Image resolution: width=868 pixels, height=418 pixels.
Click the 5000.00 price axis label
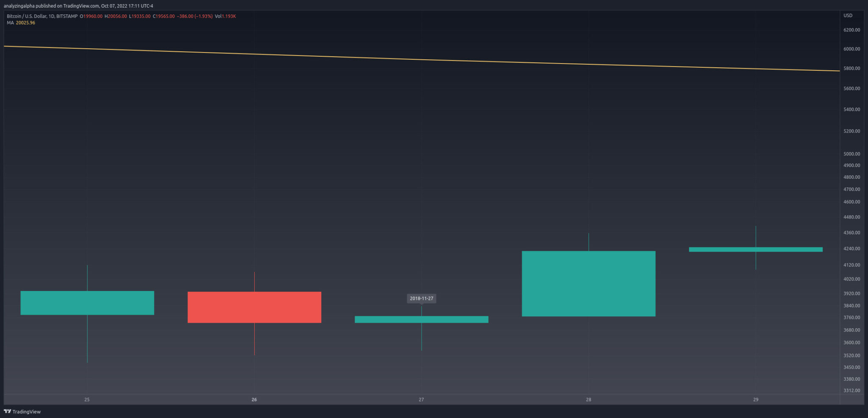[851, 154]
